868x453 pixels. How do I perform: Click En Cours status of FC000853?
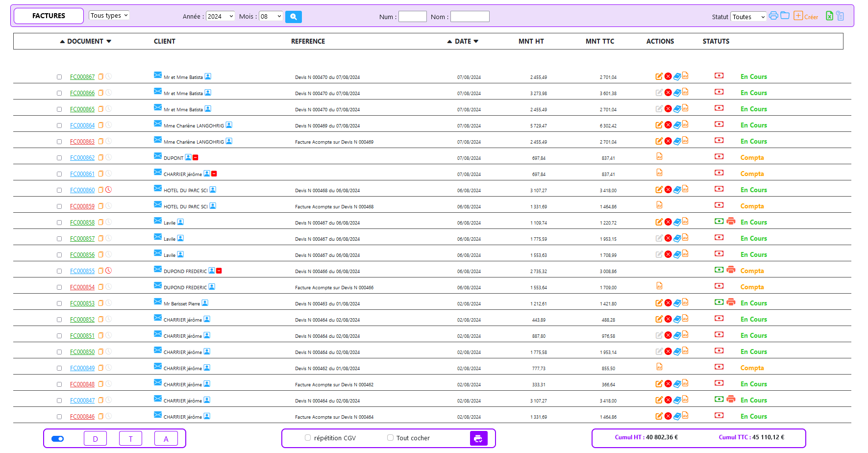(754, 303)
